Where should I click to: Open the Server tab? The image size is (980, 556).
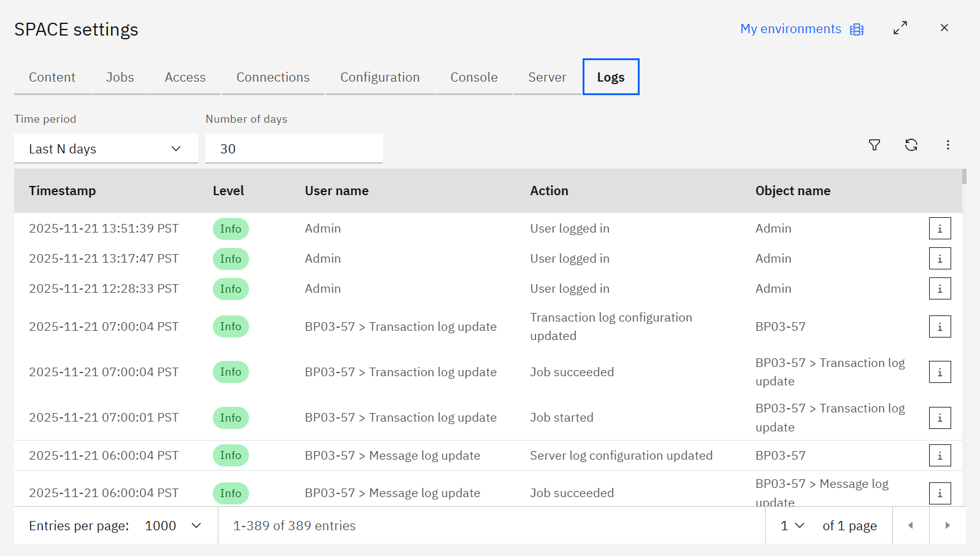point(547,77)
